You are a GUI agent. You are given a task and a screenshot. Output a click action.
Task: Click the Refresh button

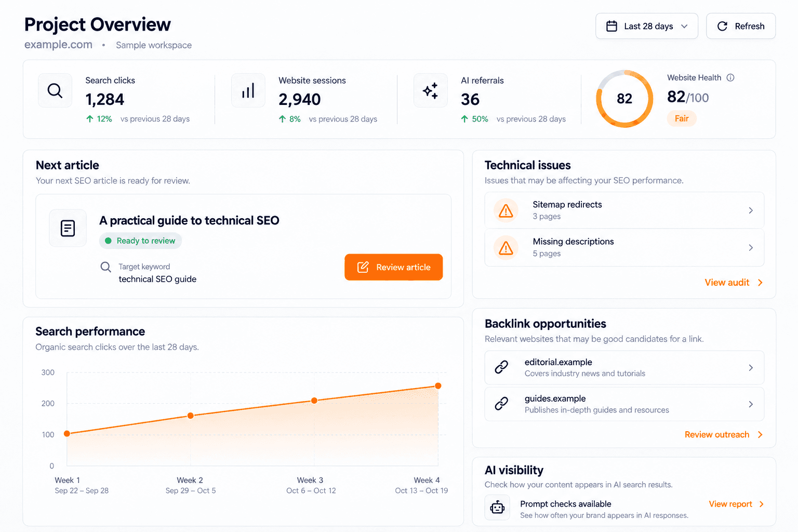pyautogui.click(x=741, y=26)
